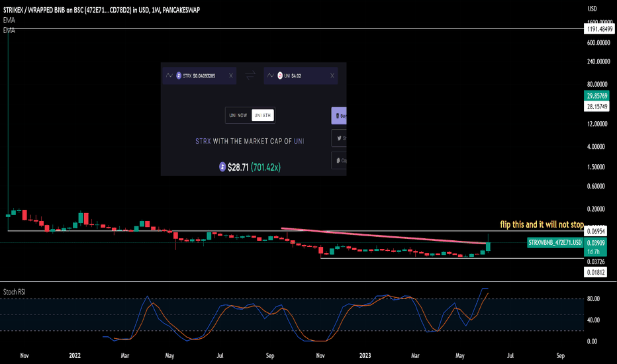Image resolution: width=617 pixels, height=364 pixels.
Task: Click the STRX token logo in the left chip
Action: [179, 75]
